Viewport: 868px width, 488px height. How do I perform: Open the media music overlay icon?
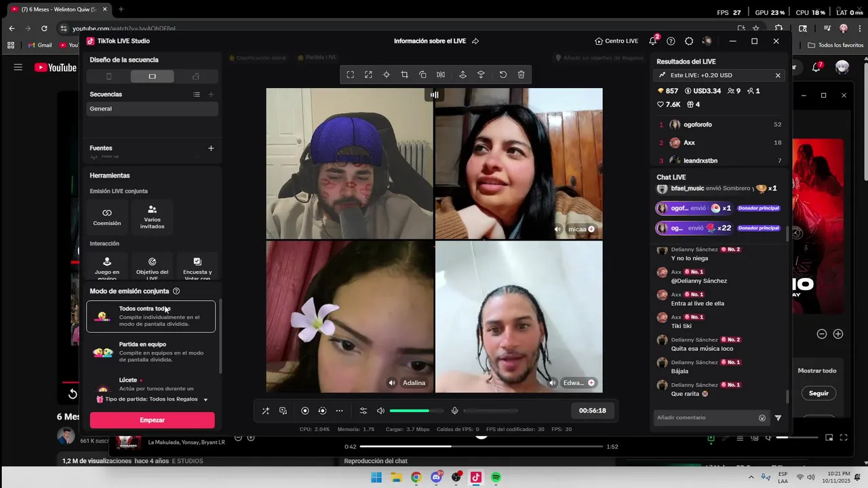point(283,411)
